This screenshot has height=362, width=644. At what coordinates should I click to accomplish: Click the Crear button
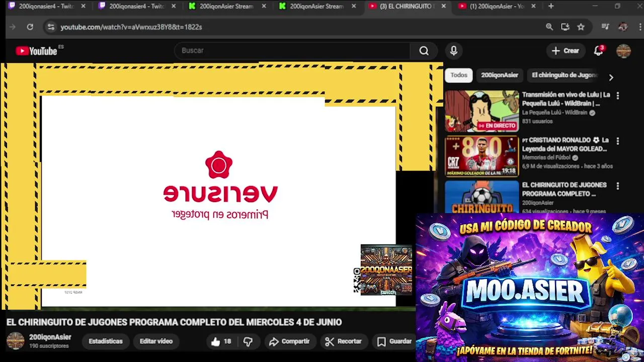point(566,51)
